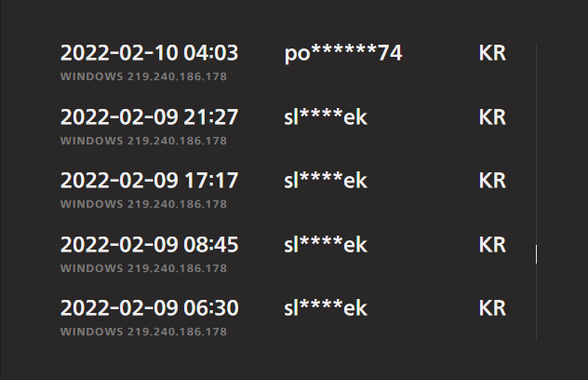Click the sl****ek account at 08:45
The height and width of the screenshot is (380, 588).
[x=326, y=245]
